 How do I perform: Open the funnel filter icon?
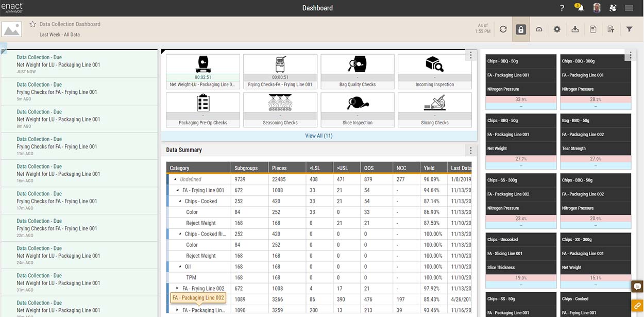coord(629,29)
